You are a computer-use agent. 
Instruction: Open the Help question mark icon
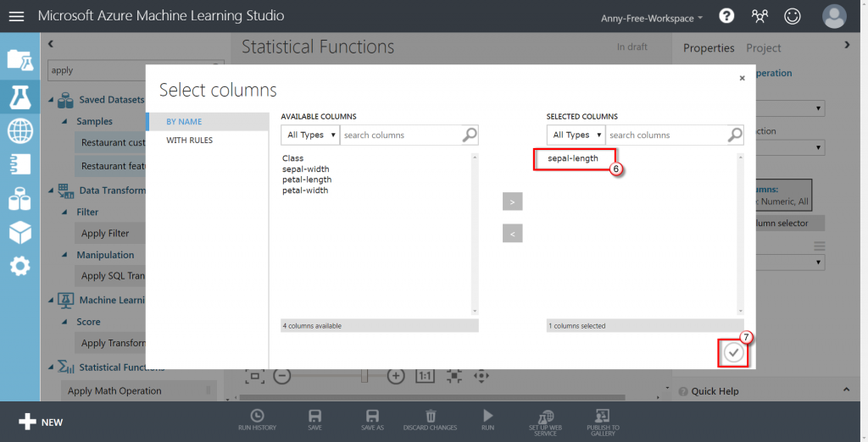(x=726, y=16)
